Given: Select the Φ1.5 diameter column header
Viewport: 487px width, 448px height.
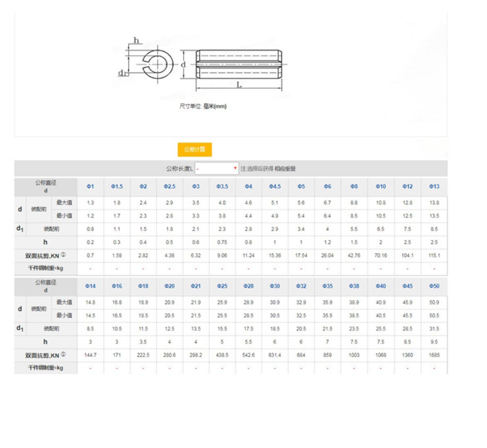Looking at the screenshot, I should click(x=117, y=187).
